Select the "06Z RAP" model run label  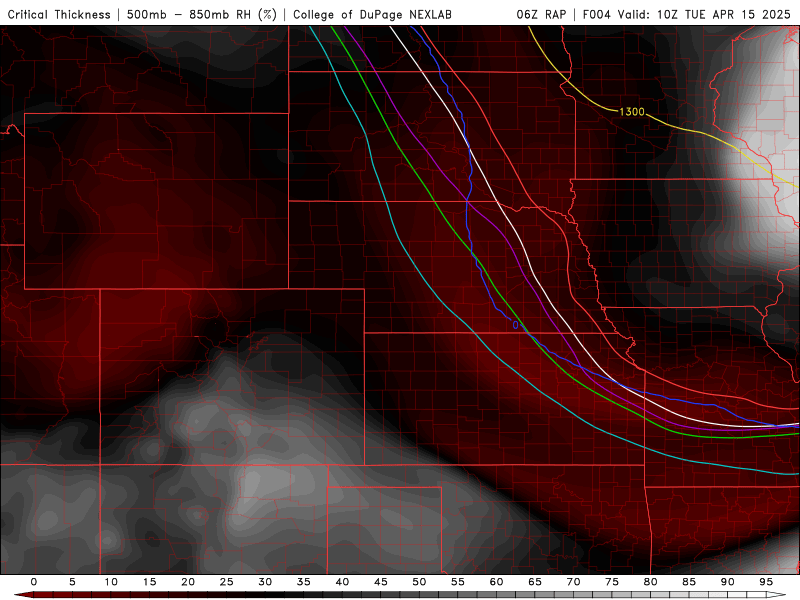point(541,14)
